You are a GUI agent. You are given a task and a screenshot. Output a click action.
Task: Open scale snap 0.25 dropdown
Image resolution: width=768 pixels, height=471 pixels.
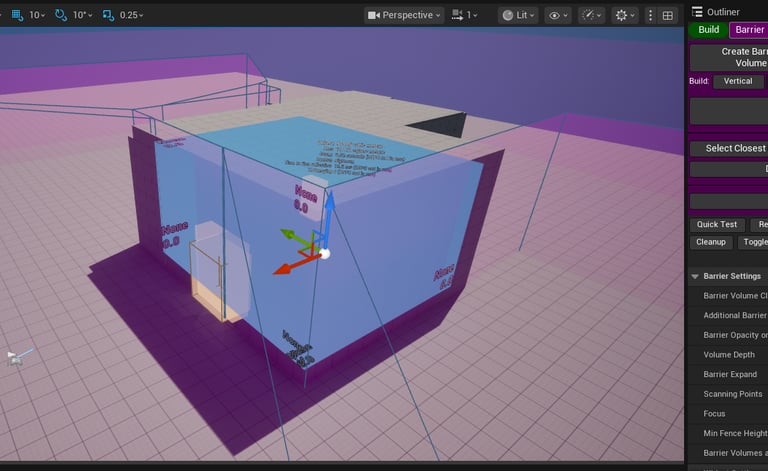tap(131, 15)
